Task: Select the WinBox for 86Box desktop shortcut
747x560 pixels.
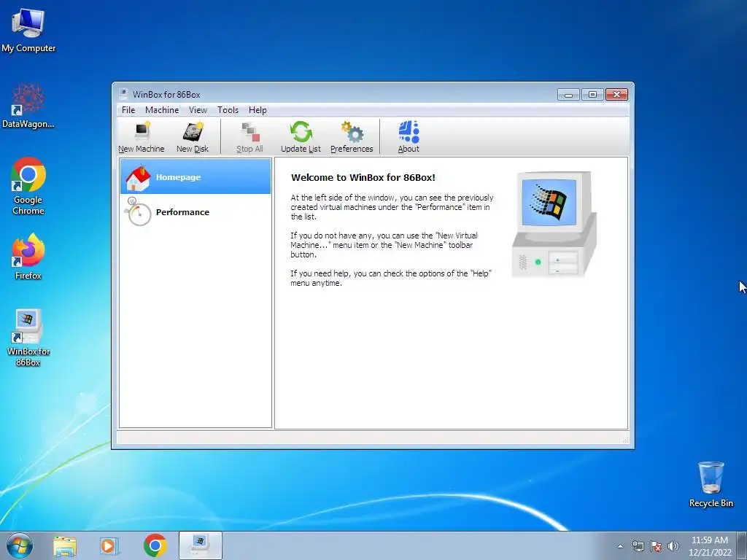Action: point(28,337)
